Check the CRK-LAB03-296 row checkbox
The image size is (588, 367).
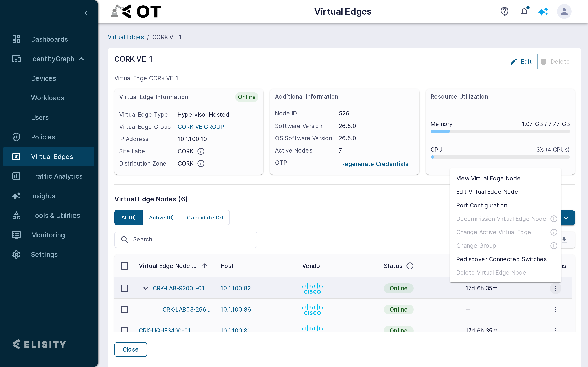click(124, 310)
